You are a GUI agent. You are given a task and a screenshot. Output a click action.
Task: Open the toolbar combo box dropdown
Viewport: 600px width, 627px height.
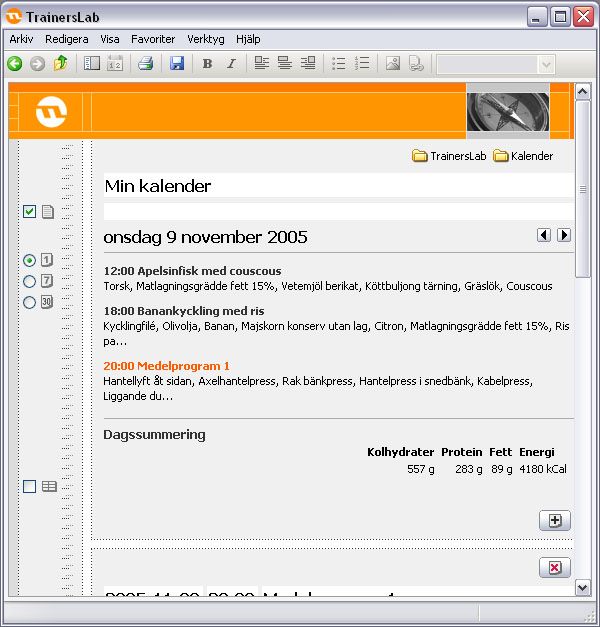click(546, 64)
